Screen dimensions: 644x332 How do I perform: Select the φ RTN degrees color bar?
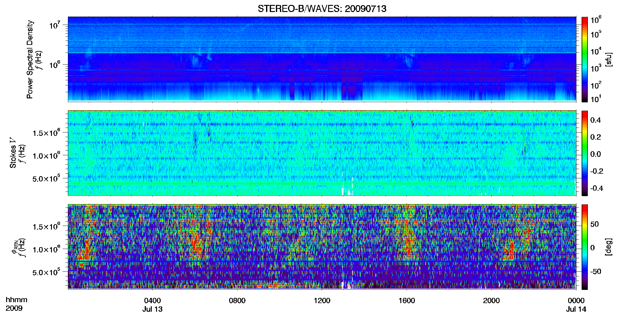[585, 247]
